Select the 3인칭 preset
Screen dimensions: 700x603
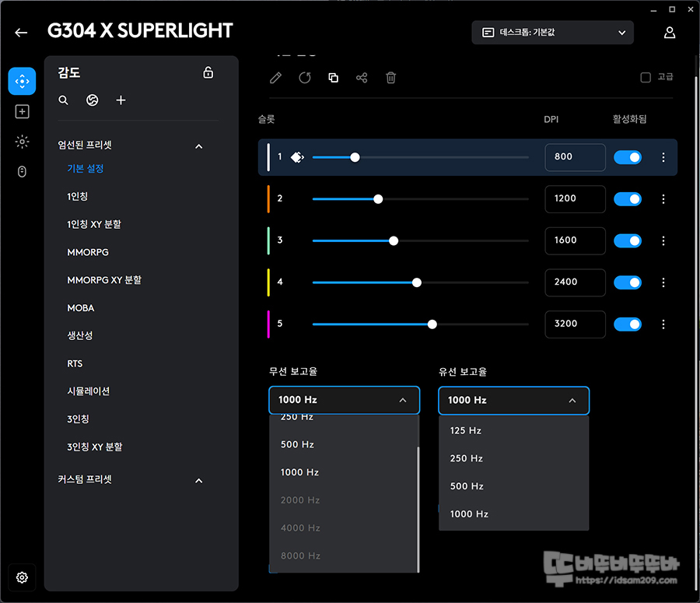tap(78, 419)
